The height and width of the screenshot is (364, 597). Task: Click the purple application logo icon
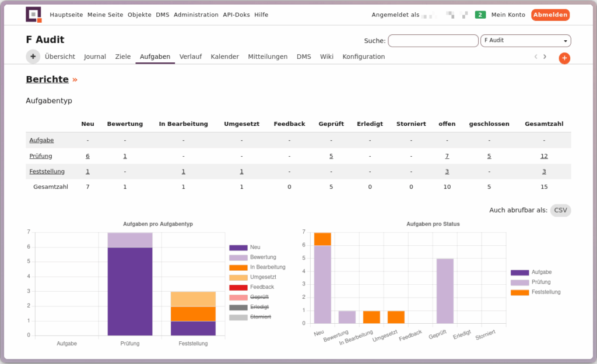pyautogui.click(x=34, y=15)
